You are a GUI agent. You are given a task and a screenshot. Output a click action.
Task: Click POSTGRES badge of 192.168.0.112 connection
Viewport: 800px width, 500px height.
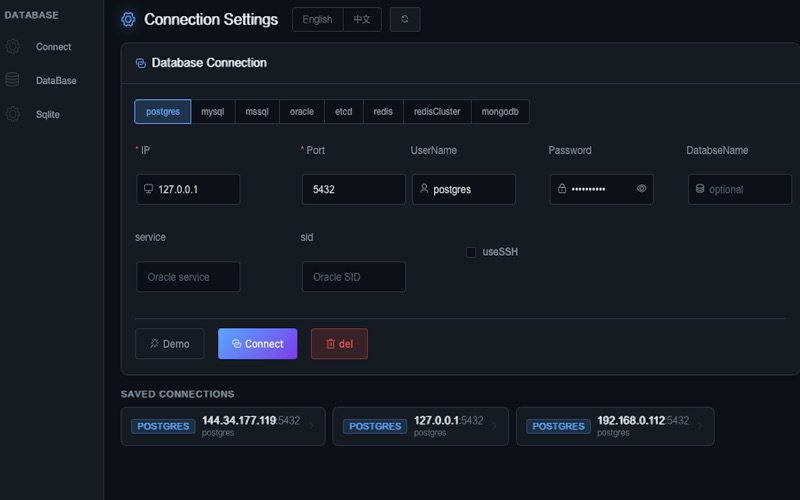coord(559,426)
